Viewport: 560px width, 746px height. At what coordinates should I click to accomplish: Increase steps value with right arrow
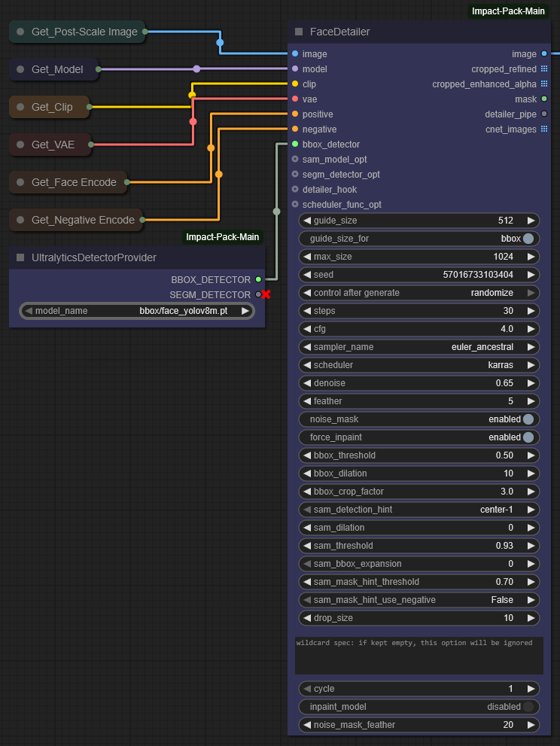pyautogui.click(x=531, y=311)
